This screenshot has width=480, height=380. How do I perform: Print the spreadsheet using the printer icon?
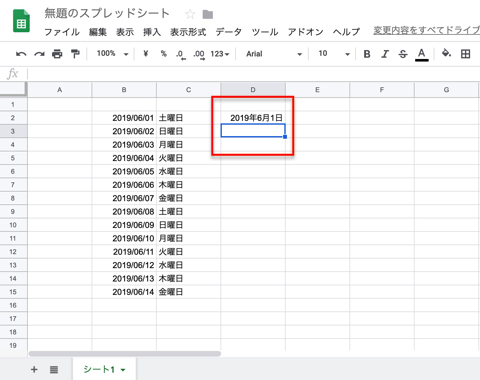[x=57, y=54]
